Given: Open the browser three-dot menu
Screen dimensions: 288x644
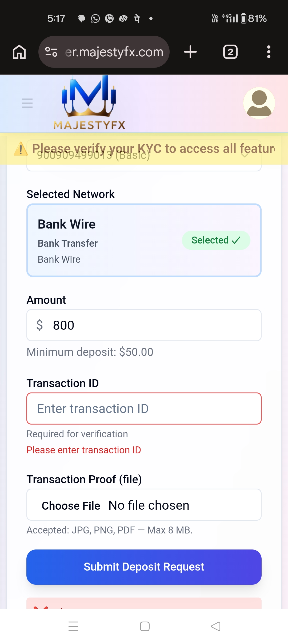Looking at the screenshot, I should pos(269,52).
